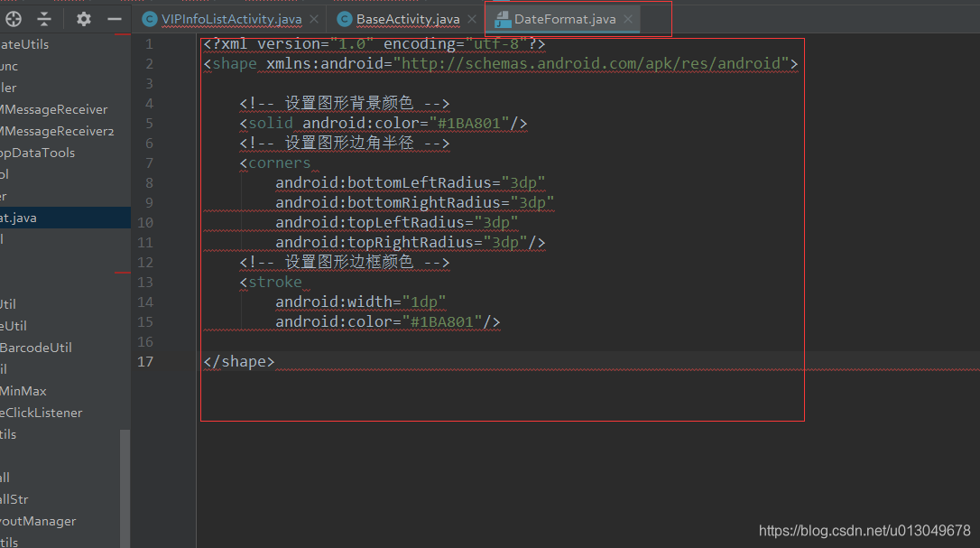Select unc item in project tree
The image size is (980, 548).
(x=9, y=66)
